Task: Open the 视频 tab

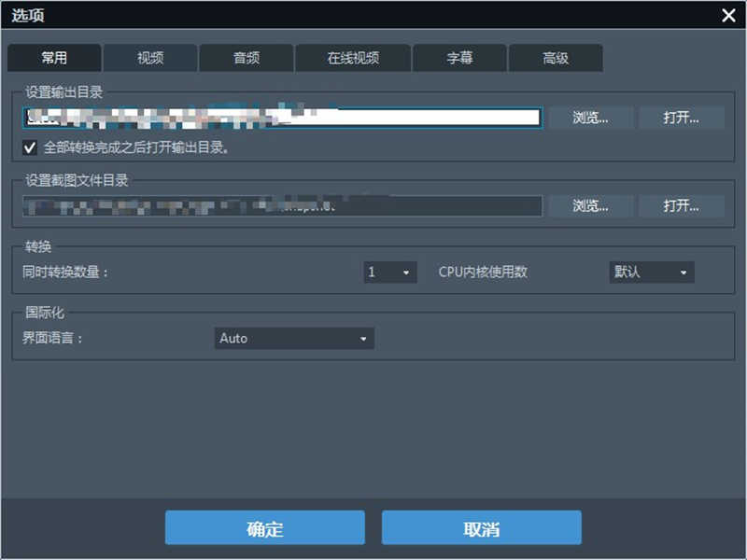Action: coord(150,58)
